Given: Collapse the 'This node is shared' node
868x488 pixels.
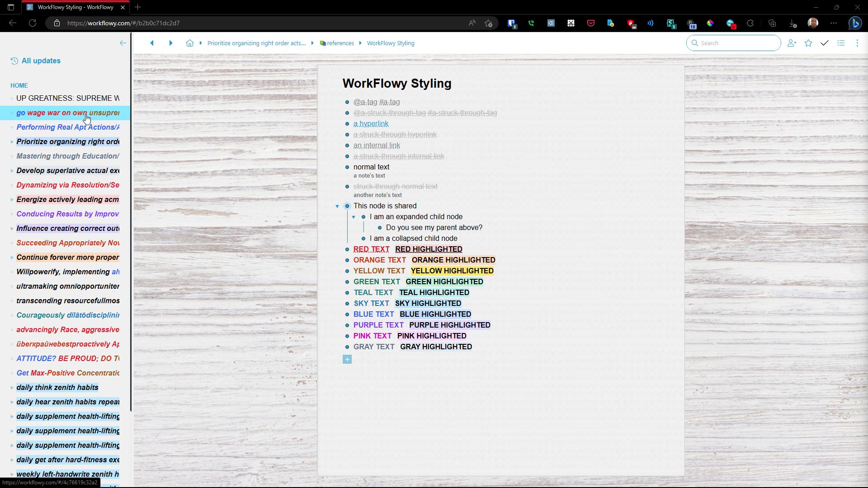Looking at the screenshot, I should coord(337,206).
